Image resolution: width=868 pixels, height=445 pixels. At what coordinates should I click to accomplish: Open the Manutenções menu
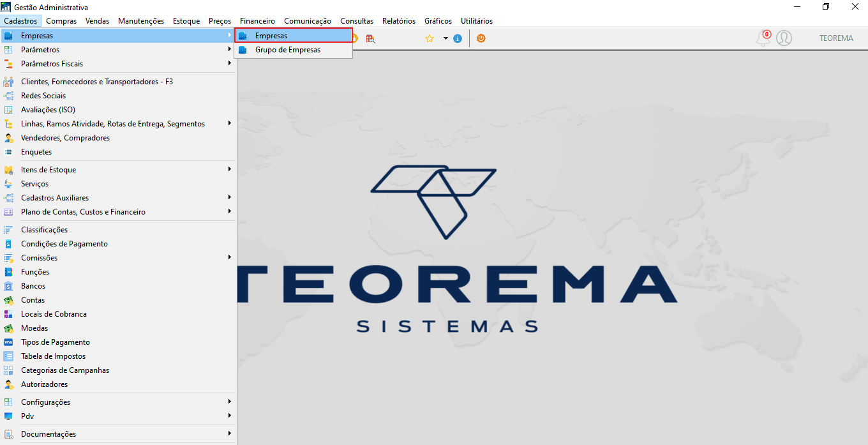click(x=141, y=21)
